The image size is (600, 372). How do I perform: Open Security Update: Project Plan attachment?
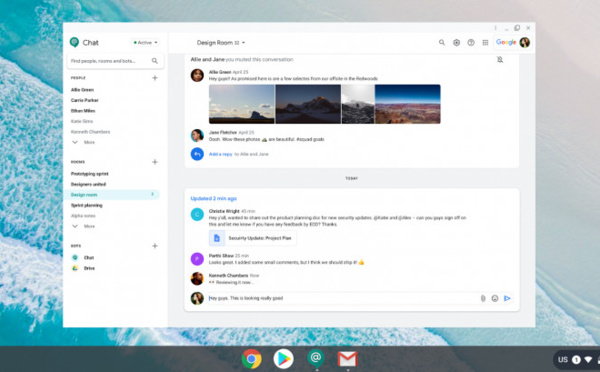tap(253, 238)
